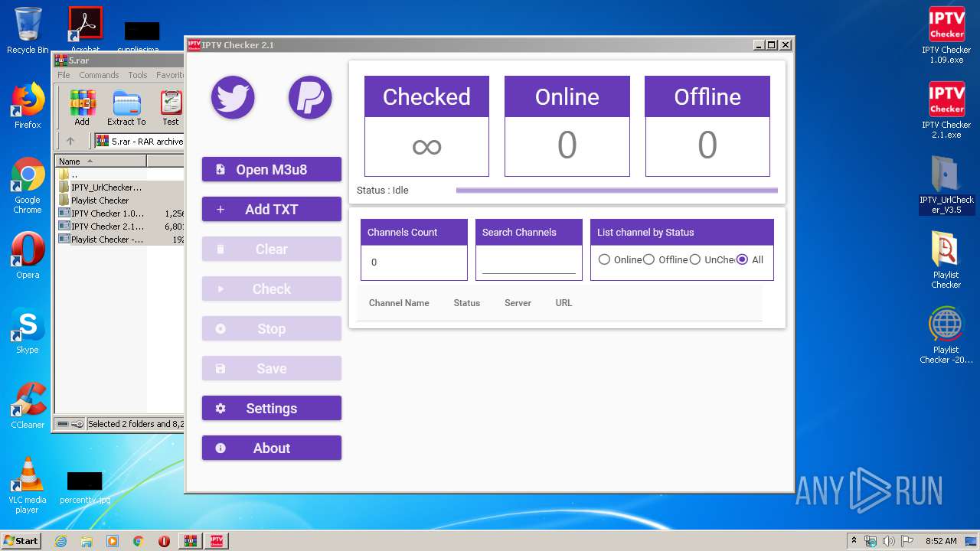Open the Chrome taskbar icon
The image size is (980, 551).
(138, 541)
